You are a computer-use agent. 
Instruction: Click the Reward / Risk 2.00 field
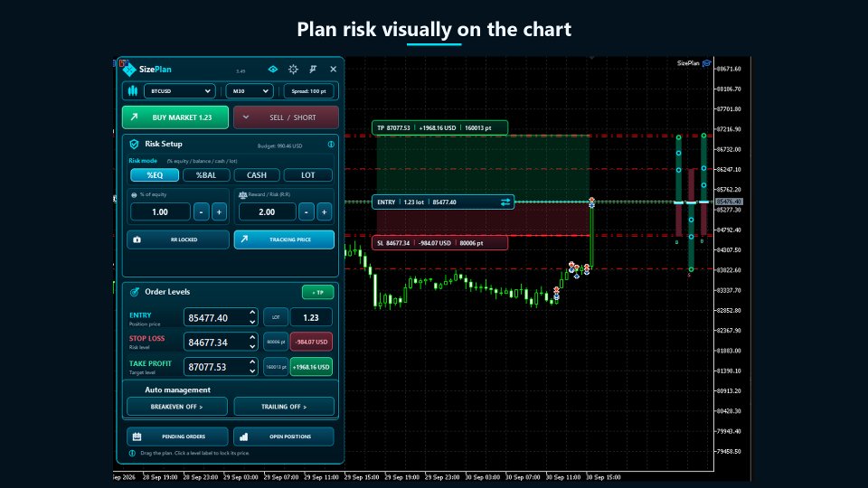point(267,211)
